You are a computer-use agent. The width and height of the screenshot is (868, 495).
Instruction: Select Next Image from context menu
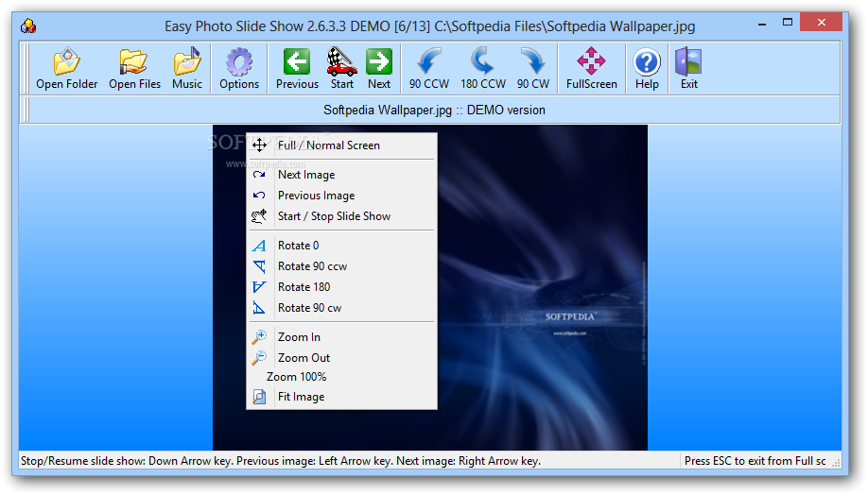point(341,175)
